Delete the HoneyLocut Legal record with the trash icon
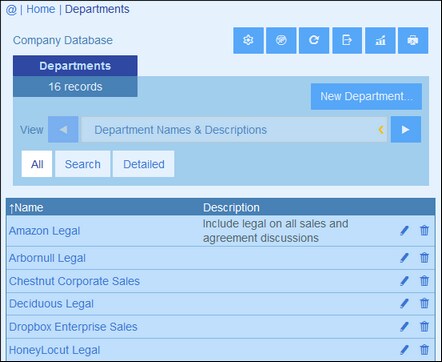This screenshot has width=442, height=362. (x=424, y=350)
